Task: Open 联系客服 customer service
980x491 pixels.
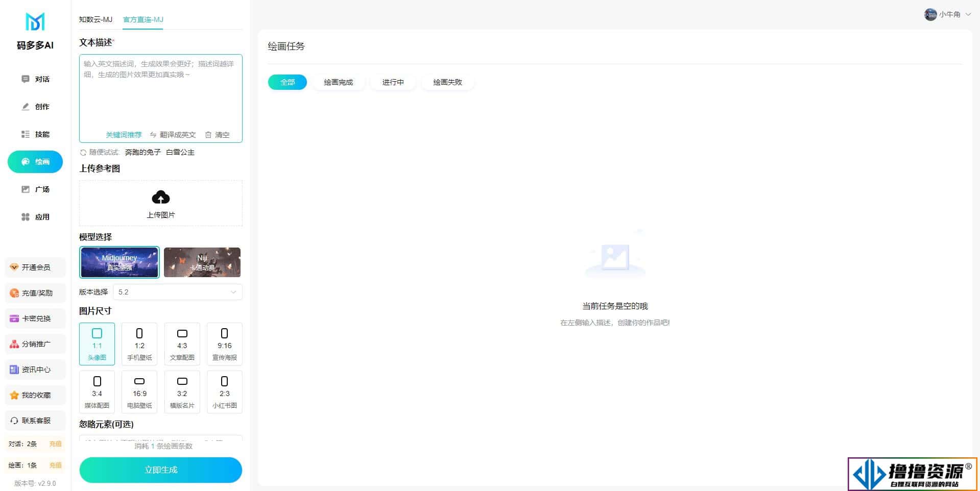Action: [35, 421]
